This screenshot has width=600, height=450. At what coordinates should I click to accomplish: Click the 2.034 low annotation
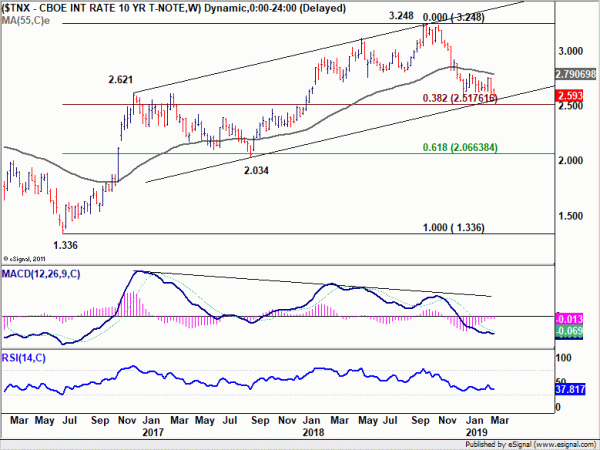tap(256, 170)
